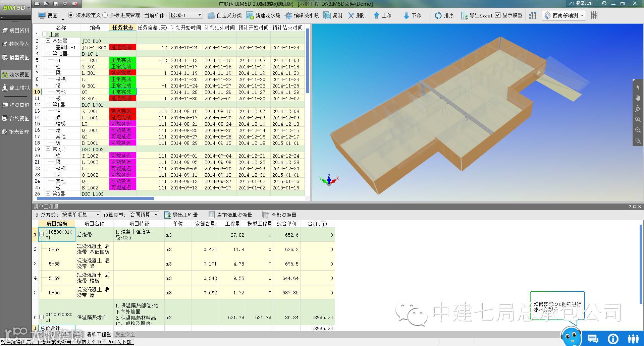Viewport: 644px width, 346px height.
Task: Click magenta 可能延迟 status in row 15
Action: pyautogui.click(x=123, y=124)
